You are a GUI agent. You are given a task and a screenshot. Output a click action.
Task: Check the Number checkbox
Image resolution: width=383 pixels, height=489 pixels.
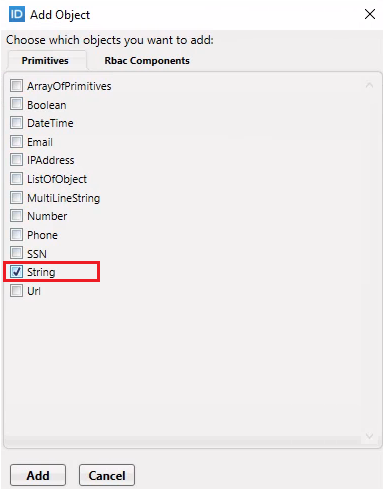[x=16, y=216]
